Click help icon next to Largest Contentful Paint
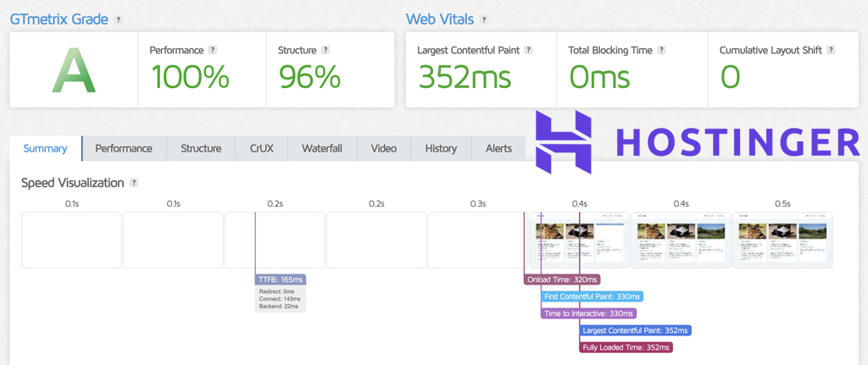868x365 pixels. (x=528, y=50)
